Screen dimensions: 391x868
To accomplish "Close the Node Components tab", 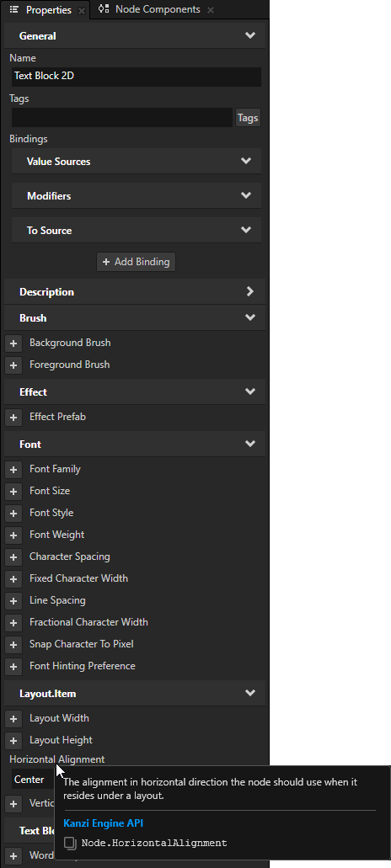I will 211,10.
